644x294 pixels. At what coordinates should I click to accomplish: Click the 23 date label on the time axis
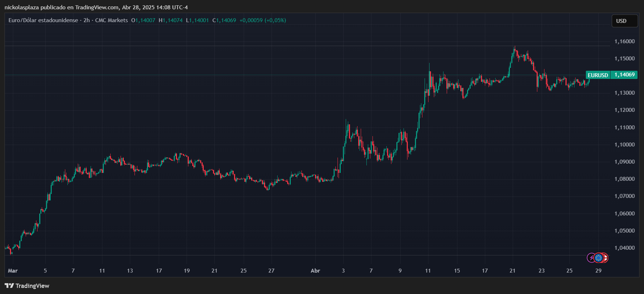[542, 271]
